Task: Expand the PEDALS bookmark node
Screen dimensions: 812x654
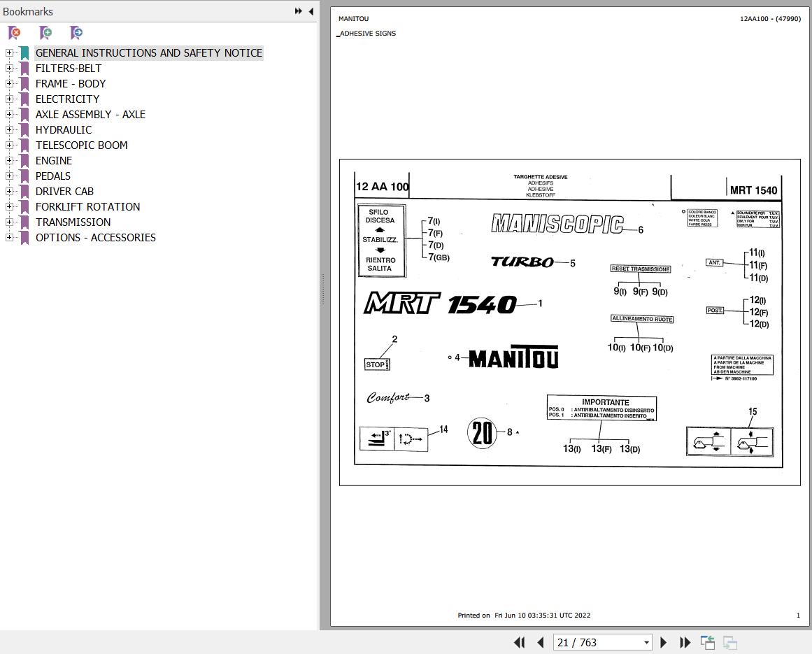Action: click(9, 176)
